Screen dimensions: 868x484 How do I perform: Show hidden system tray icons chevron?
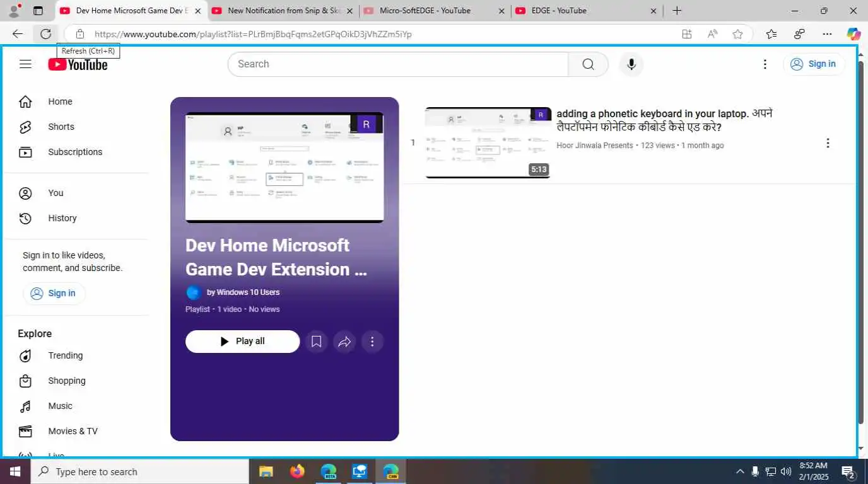click(740, 471)
